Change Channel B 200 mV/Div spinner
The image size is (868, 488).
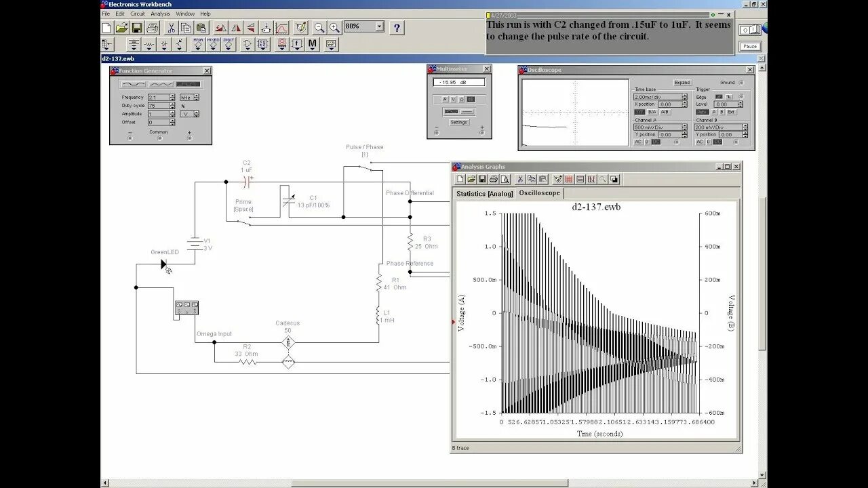[745, 127]
